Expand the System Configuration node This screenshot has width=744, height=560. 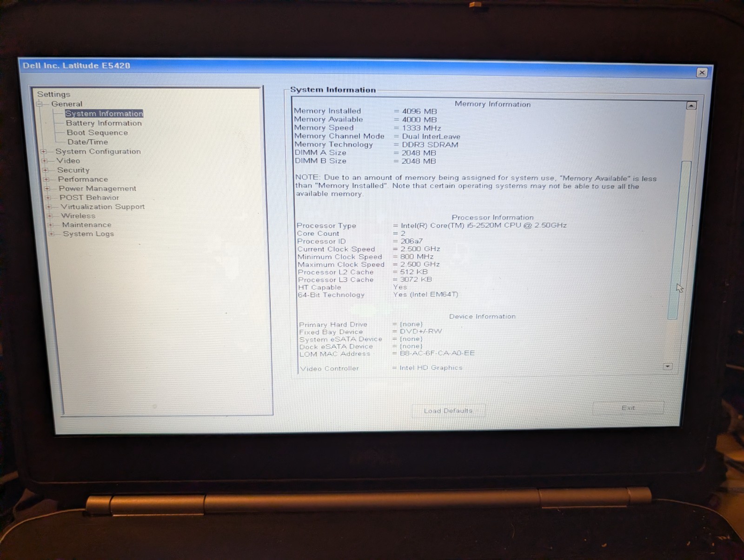[x=44, y=152]
